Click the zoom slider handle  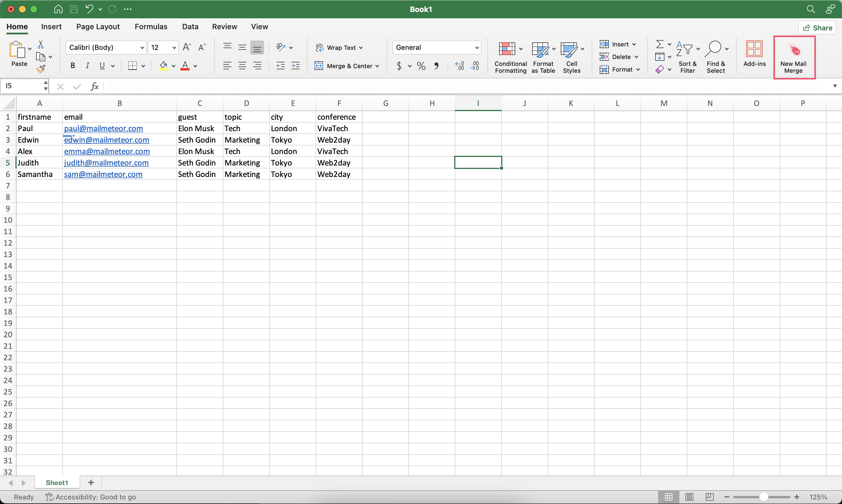[x=764, y=497]
